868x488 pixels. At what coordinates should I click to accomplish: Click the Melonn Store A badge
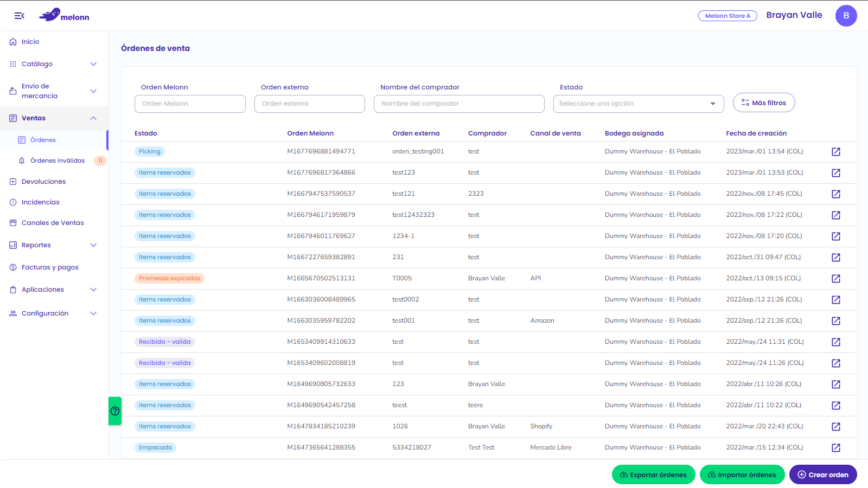[x=727, y=16]
